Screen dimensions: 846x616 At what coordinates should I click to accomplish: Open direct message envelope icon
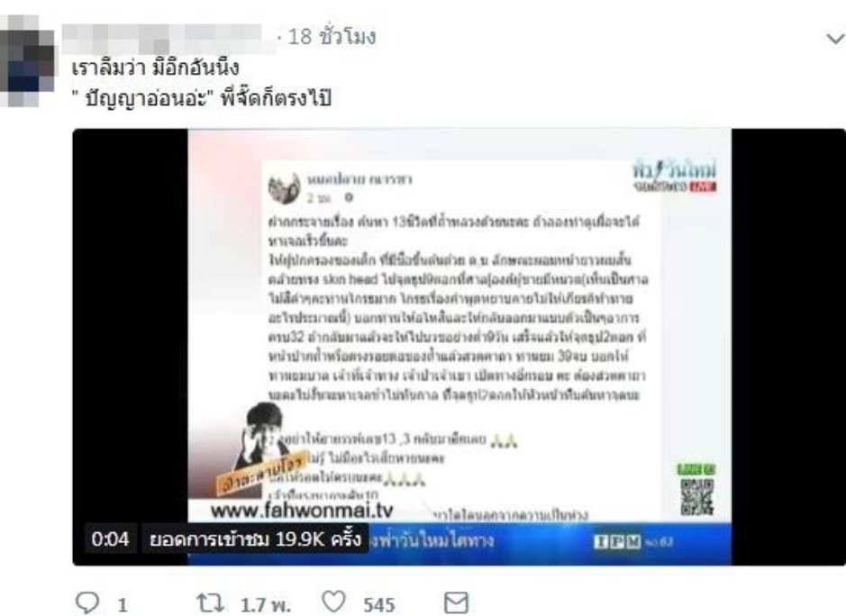456,603
